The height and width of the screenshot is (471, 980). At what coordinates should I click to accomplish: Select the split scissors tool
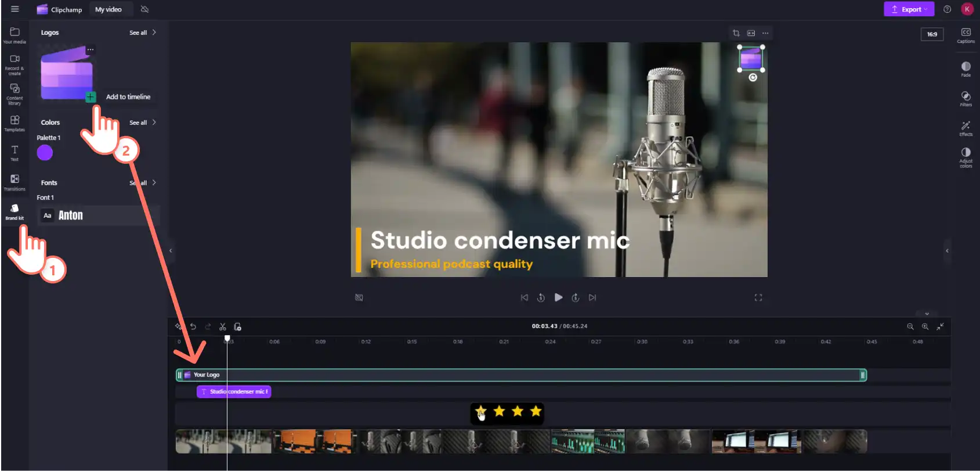click(x=222, y=326)
